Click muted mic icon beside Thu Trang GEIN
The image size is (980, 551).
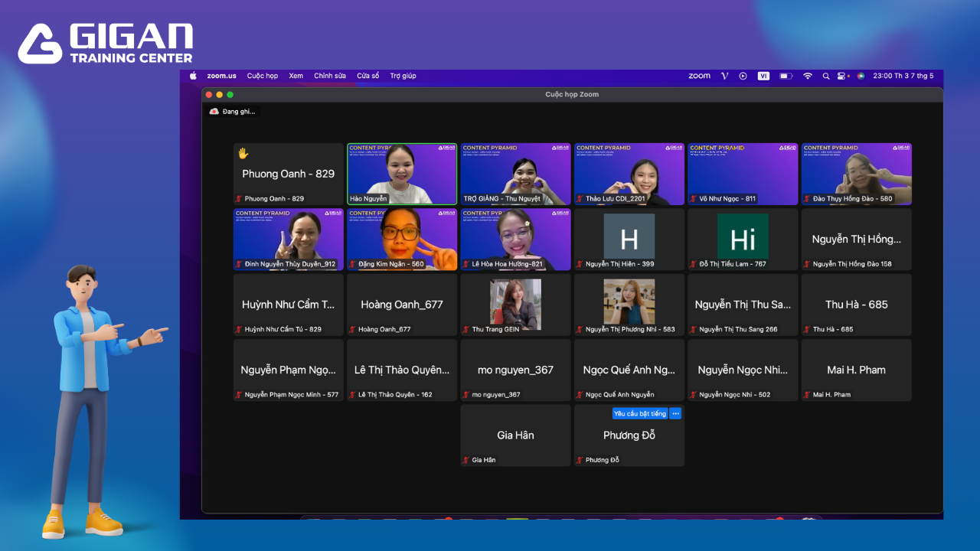(465, 329)
